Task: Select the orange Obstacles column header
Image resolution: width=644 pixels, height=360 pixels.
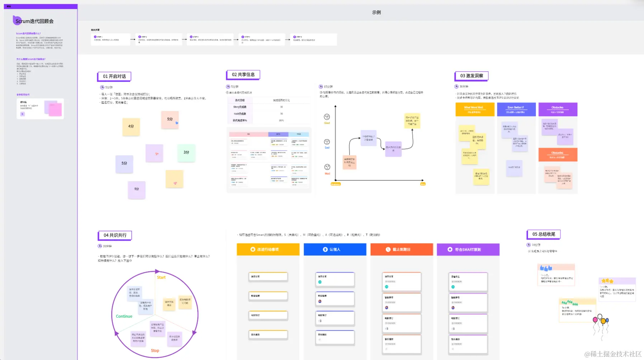Action: 558,155
